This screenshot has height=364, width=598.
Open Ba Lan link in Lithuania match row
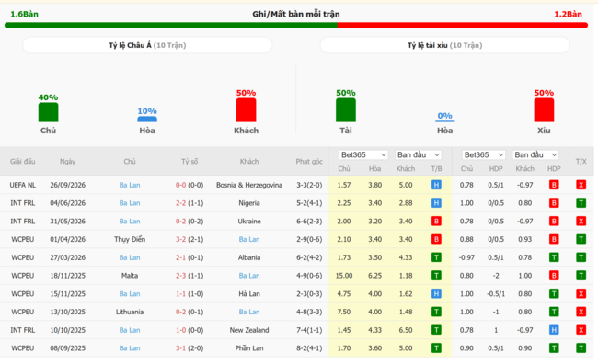[249, 312]
